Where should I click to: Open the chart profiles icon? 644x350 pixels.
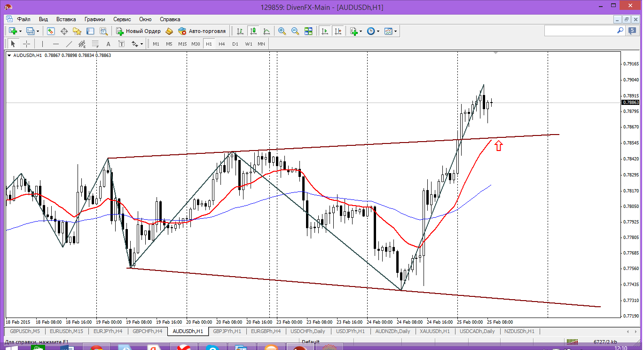click(x=30, y=31)
